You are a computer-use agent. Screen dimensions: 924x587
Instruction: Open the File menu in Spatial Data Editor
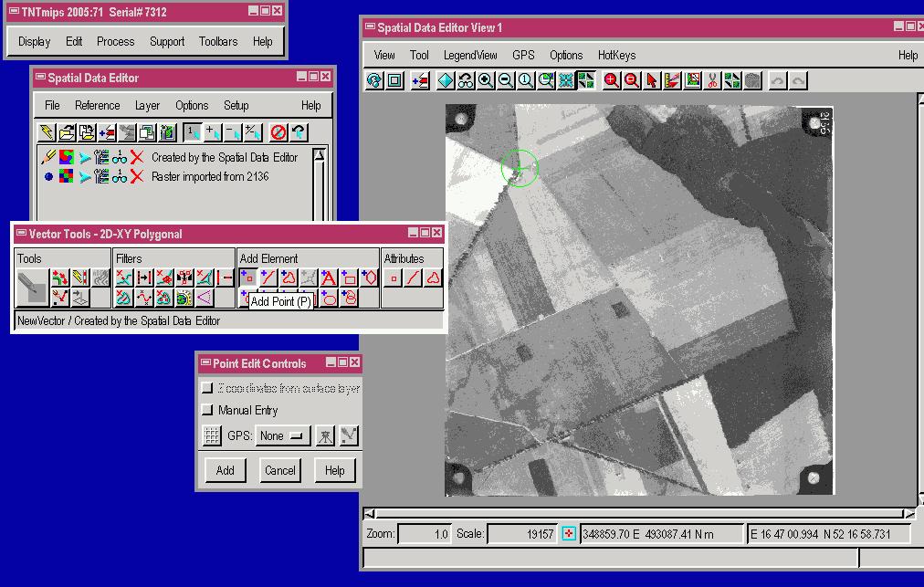[52, 106]
